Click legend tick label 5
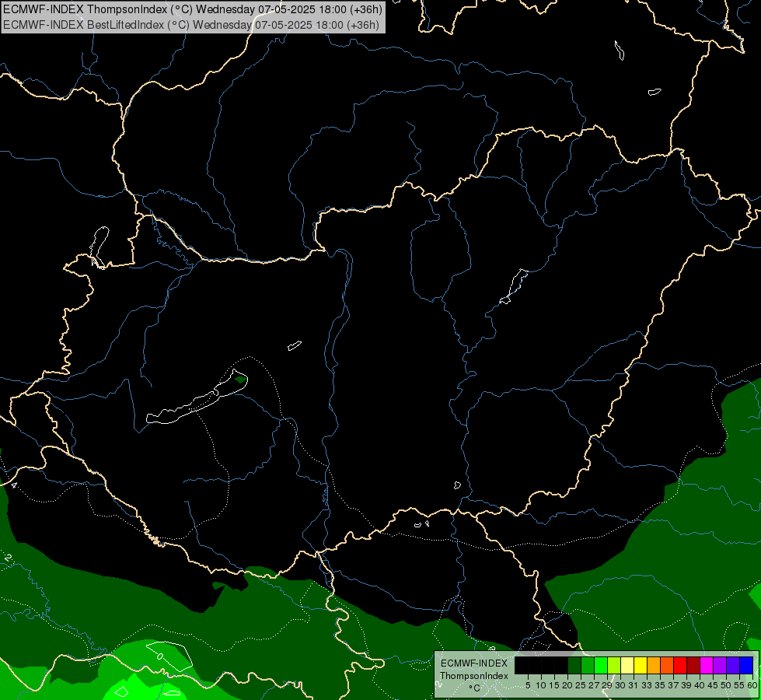 coord(528,685)
